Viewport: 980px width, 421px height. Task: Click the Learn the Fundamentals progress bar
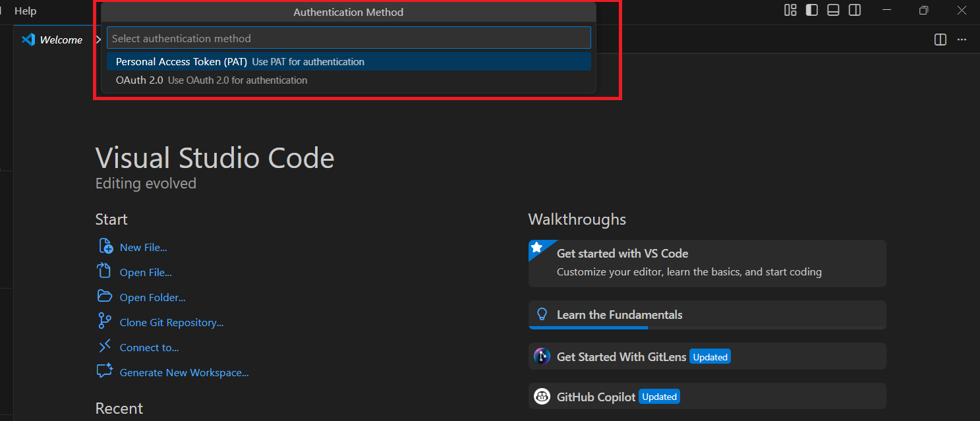588,328
